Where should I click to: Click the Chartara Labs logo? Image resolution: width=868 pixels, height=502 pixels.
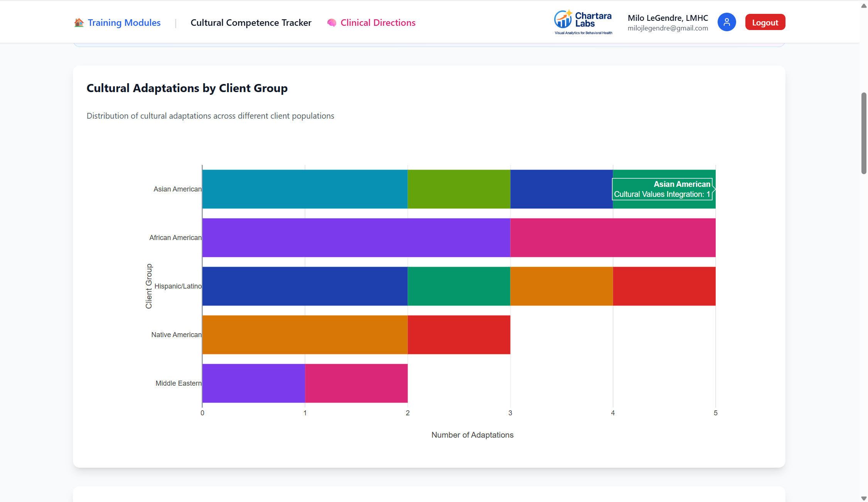point(583,22)
